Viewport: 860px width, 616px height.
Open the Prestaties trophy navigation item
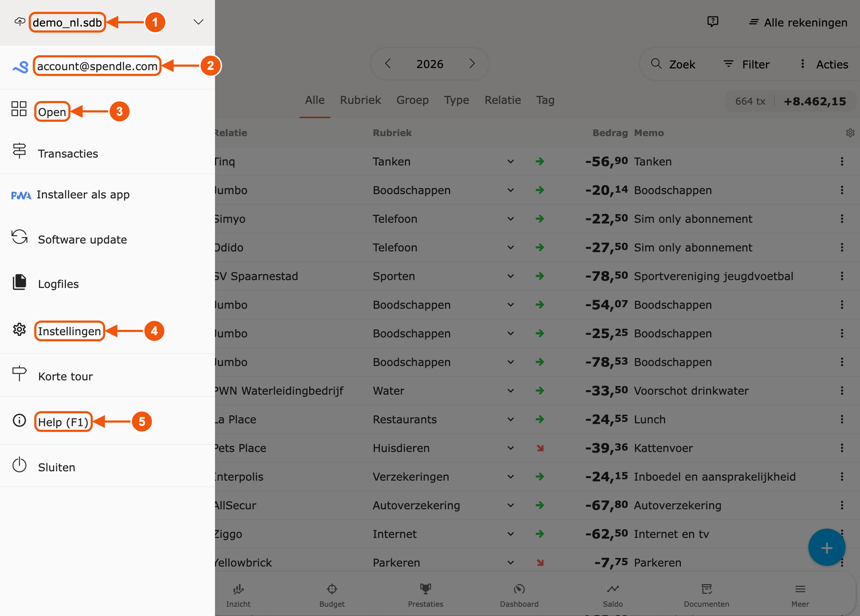click(425, 595)
